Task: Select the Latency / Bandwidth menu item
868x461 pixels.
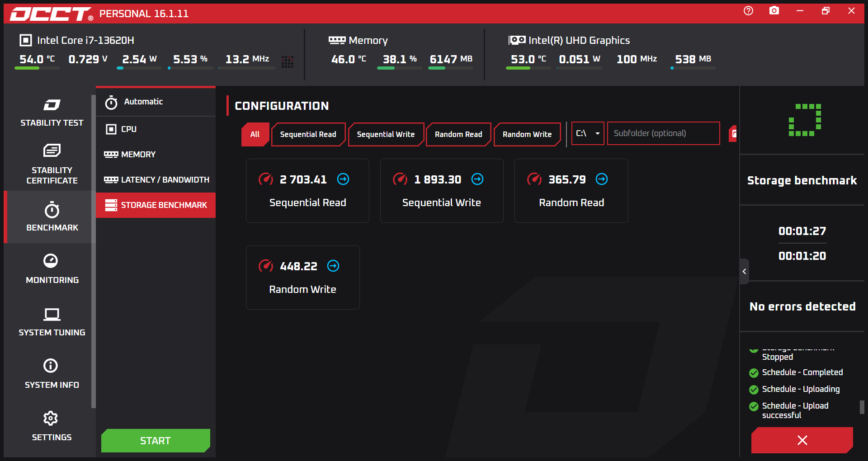Action: [x=156, y=180]
